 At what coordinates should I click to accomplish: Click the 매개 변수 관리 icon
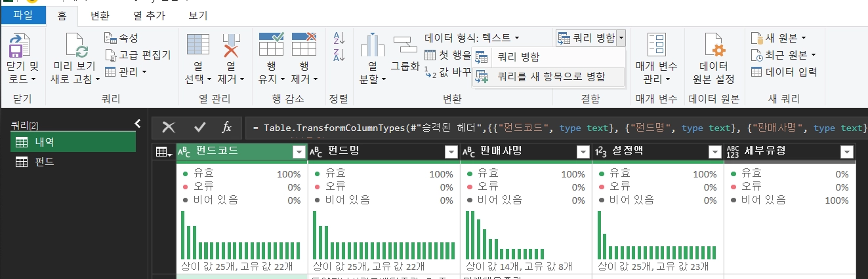tap(656, 46)
